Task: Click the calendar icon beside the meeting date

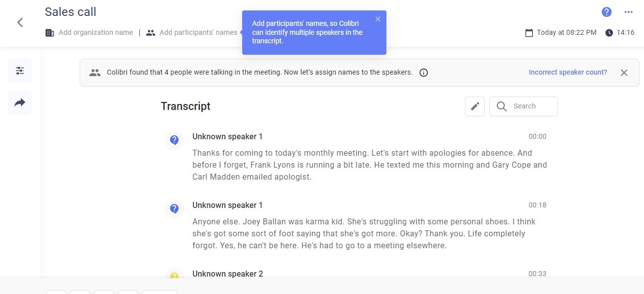Action: tap(528, 32)
